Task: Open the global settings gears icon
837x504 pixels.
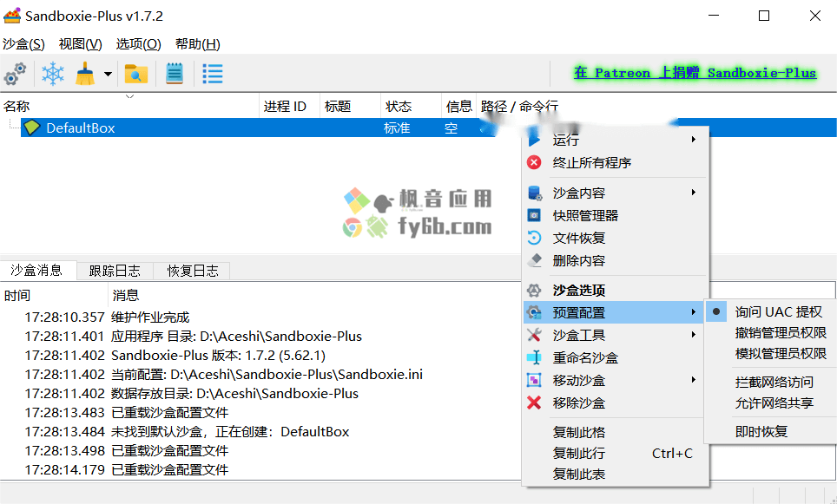Action: pos(15,74)
